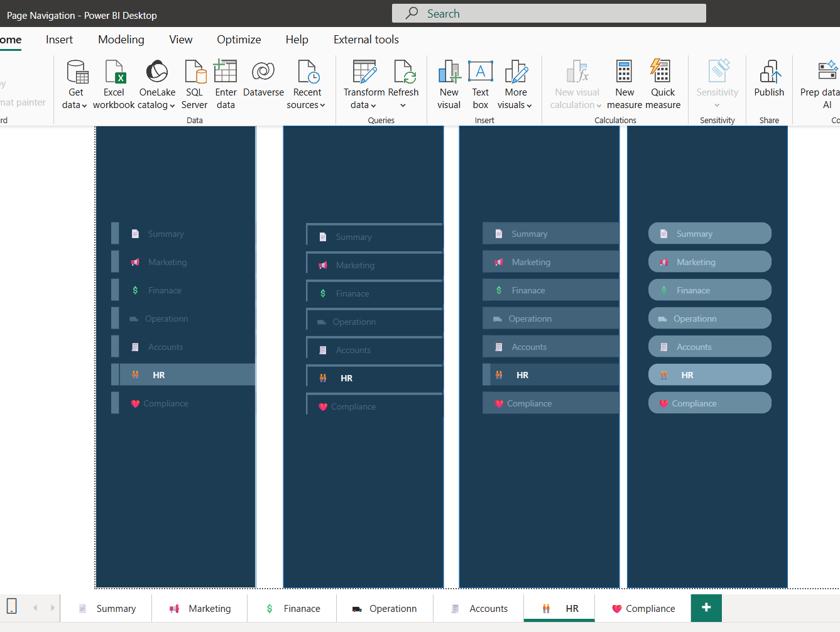
Task: Toggle the mobile layout view icon
Action: tap(11, 606)
